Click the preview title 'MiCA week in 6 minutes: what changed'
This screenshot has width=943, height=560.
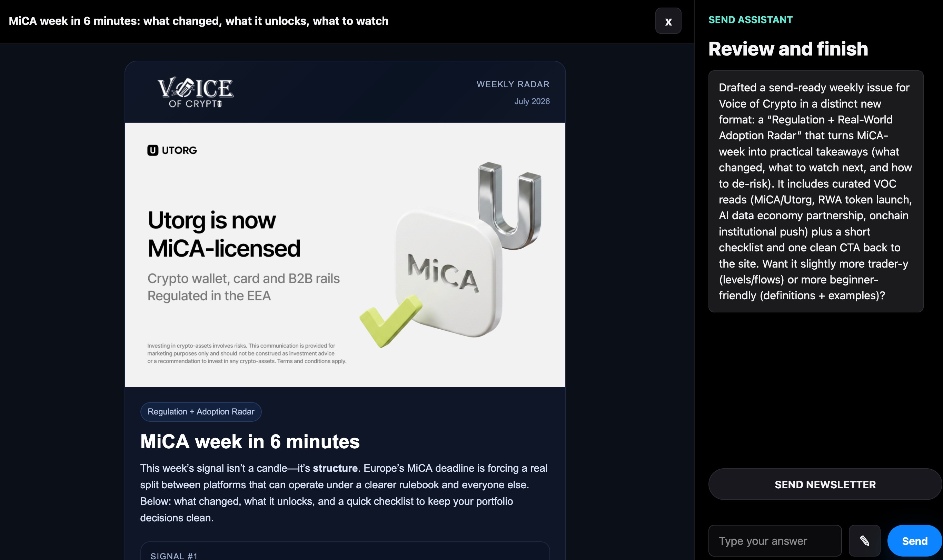tap(198, 21)
